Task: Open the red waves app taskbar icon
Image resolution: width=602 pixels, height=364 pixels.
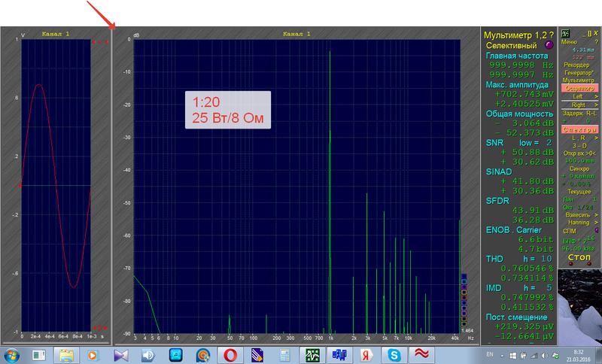Action: point(421,355)
